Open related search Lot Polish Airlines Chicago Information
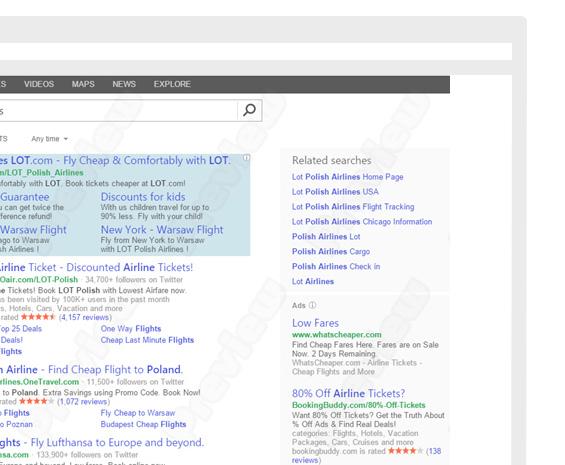Viewport: 565px width, 465px height. tap(362, 222)
